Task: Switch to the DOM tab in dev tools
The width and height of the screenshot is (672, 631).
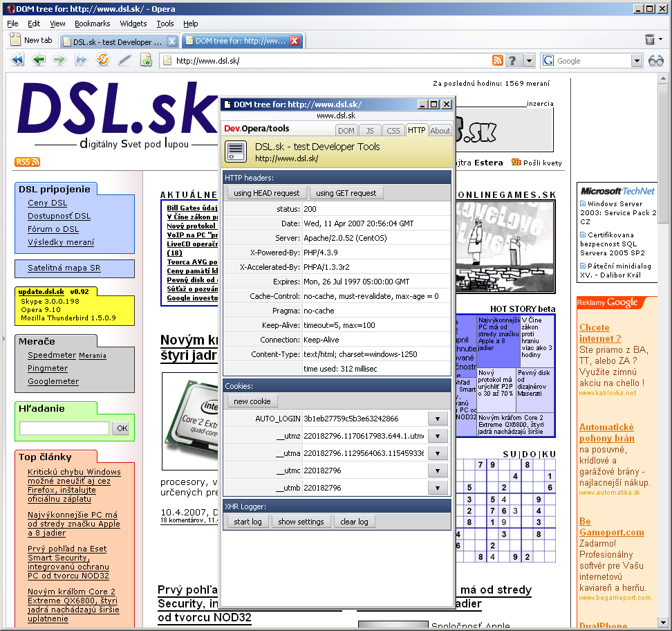Action: point(346,130)
